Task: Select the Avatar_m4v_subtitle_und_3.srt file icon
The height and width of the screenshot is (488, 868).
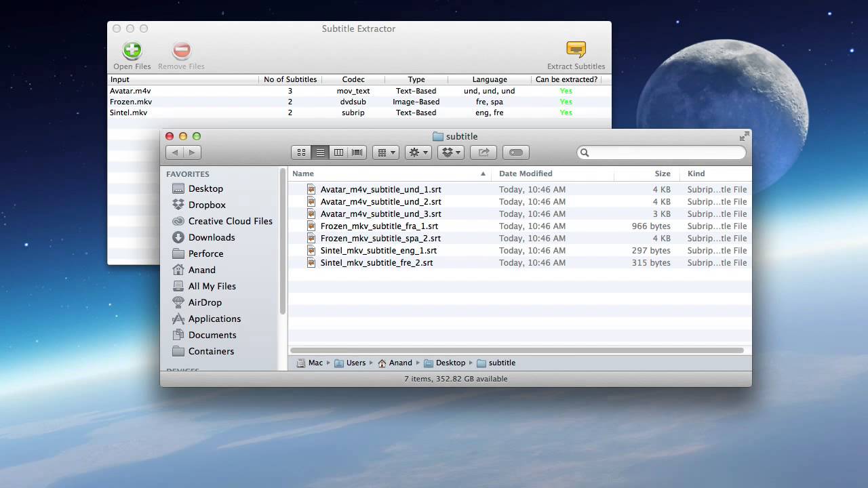Action: click(x=311, y=213)
